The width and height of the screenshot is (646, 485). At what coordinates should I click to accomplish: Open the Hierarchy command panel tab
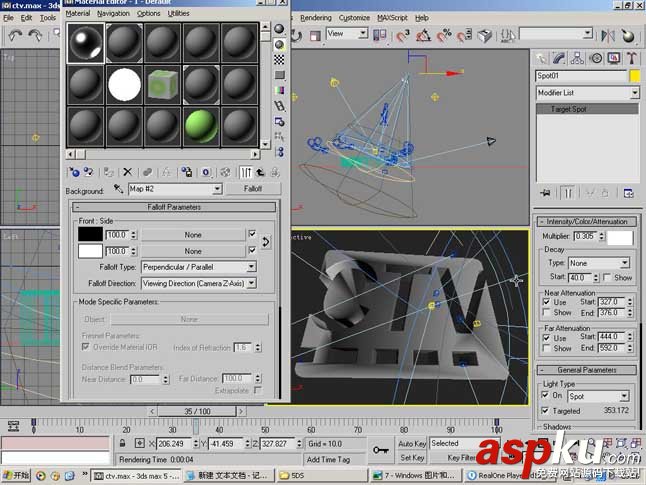tap(577, 59)
